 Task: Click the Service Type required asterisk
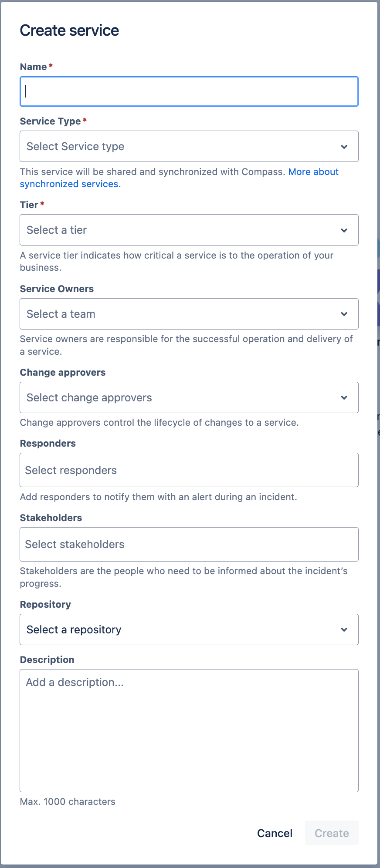(84, 121)
